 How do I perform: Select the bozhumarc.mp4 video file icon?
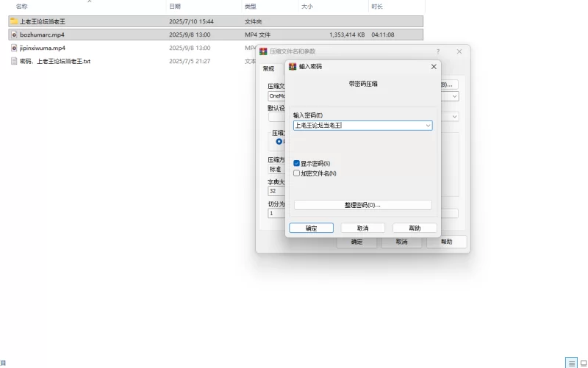pyautogui.click(x=14, y=35)
